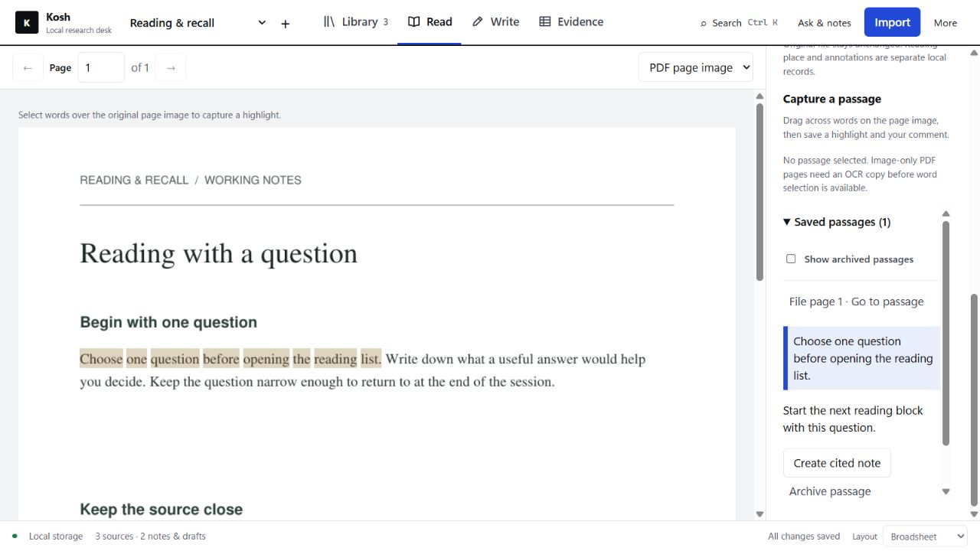Click the green local storage status dot
The height and width of the screenshot is (551, 980).
click(x=15, y=536)
